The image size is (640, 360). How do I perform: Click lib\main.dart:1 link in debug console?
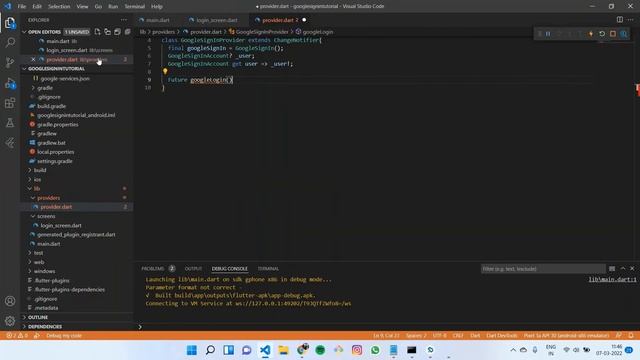point(612,280)
